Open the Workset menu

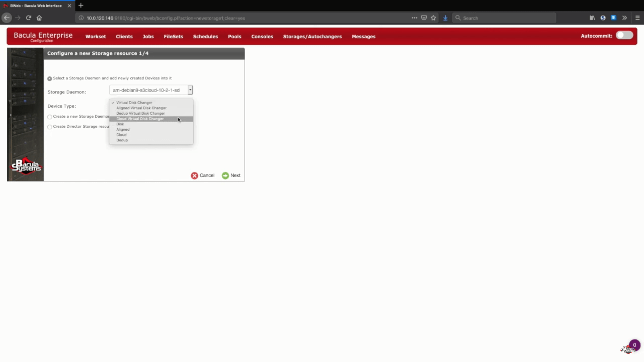96,37
